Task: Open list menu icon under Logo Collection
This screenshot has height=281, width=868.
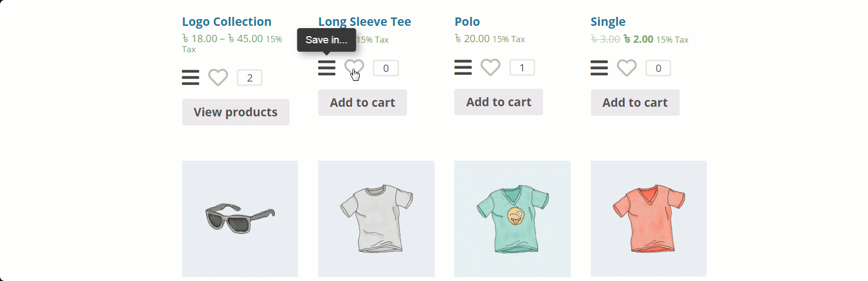Action: pos(191,78)
